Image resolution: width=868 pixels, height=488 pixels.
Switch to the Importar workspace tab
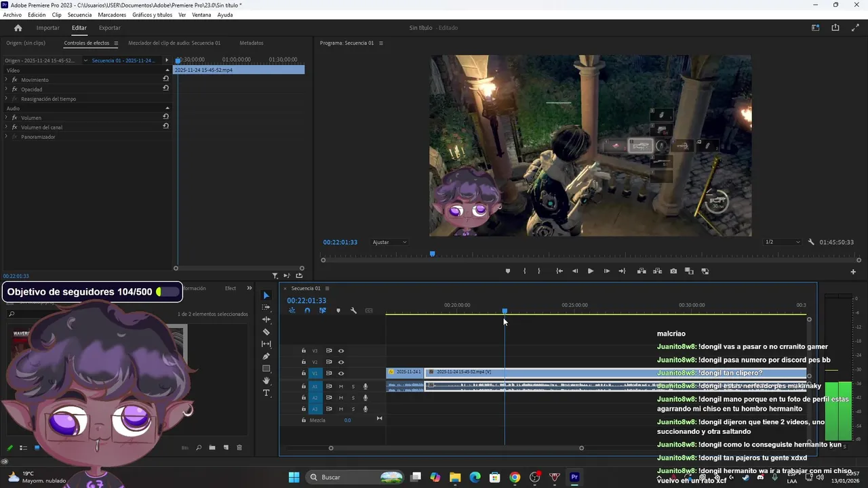coord(48,28)
